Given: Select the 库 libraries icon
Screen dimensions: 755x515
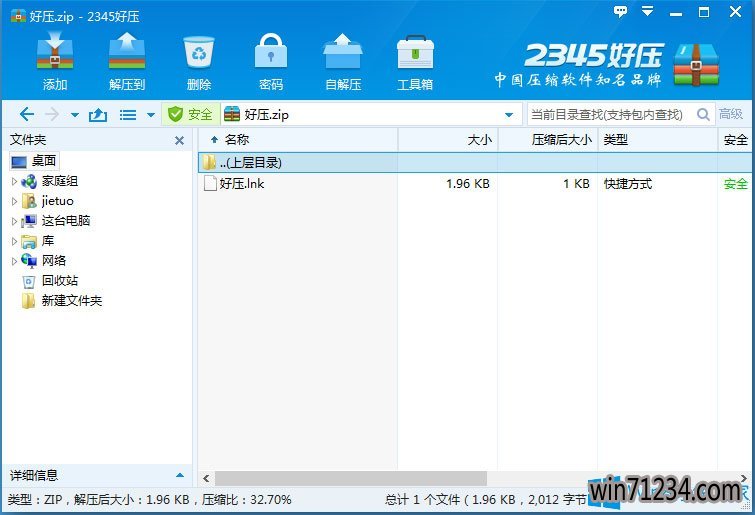Looking at the screenshot, I should [29, 241].
